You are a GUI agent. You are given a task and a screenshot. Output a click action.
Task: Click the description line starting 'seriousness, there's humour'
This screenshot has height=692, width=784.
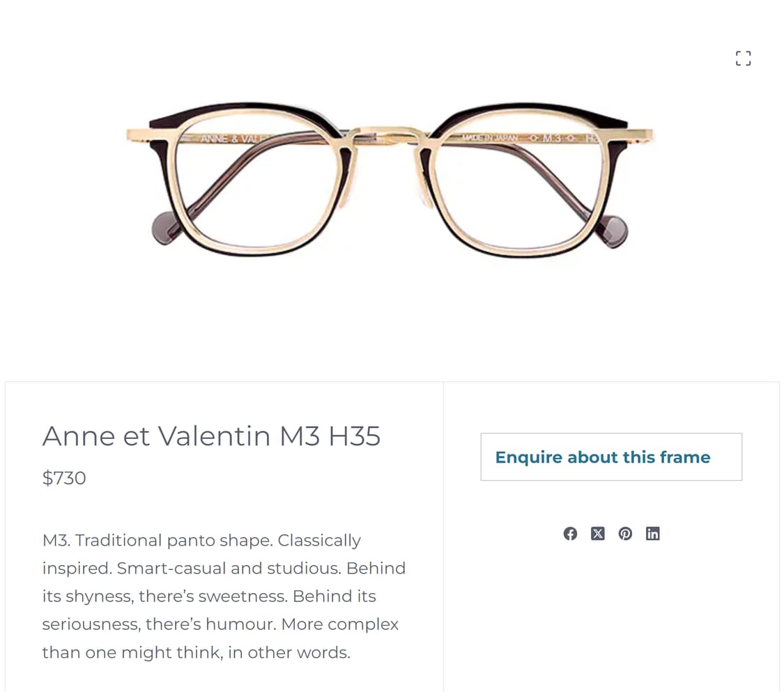[x=220, y=624]
